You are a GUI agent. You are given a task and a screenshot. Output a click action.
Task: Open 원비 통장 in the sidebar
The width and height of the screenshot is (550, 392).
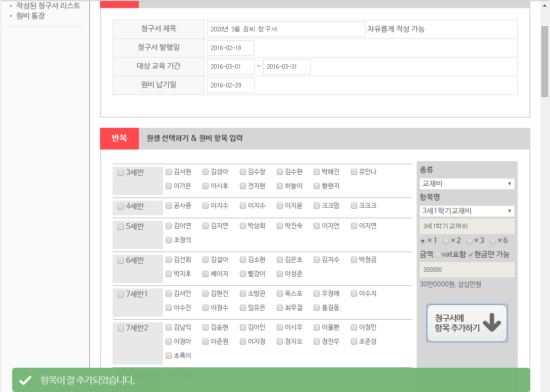tap(30, 16)
